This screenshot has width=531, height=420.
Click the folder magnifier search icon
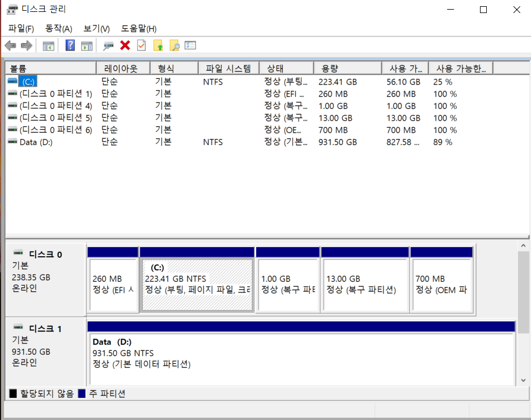[174, 45]
